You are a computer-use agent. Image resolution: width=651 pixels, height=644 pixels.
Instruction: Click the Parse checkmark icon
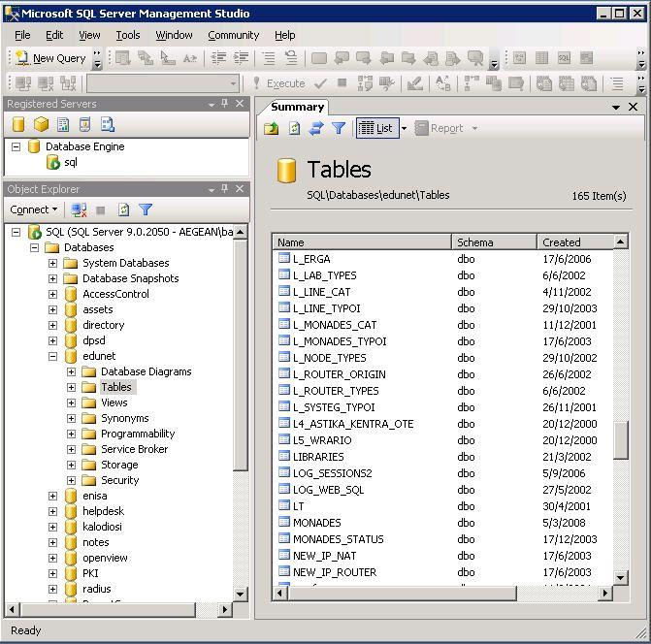click(x=320, y=83)
